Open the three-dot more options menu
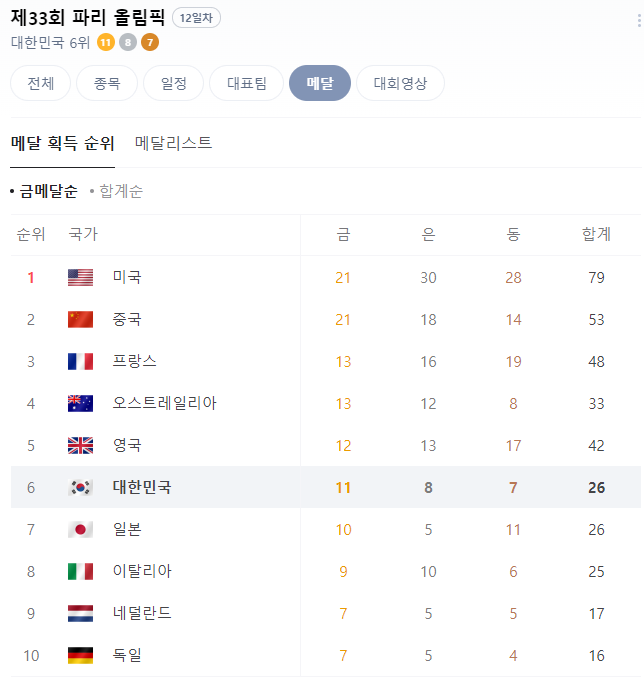Viewport: 644px width, 677px height. 639,20
